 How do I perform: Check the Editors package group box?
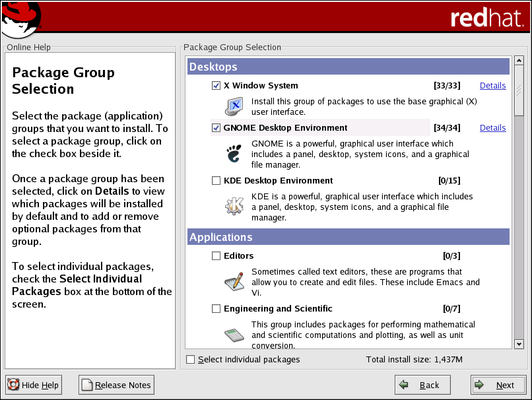point(216,256)
